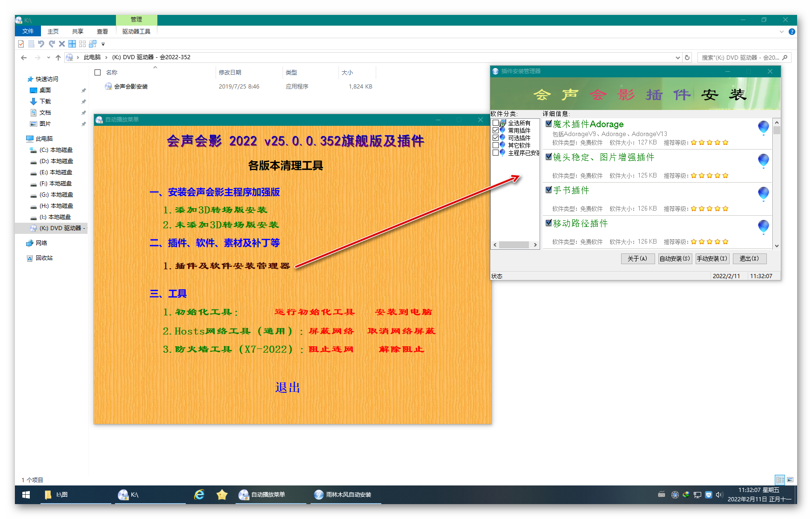Click the Undo arrow in Explorer toolbar

tap(41, 44)
